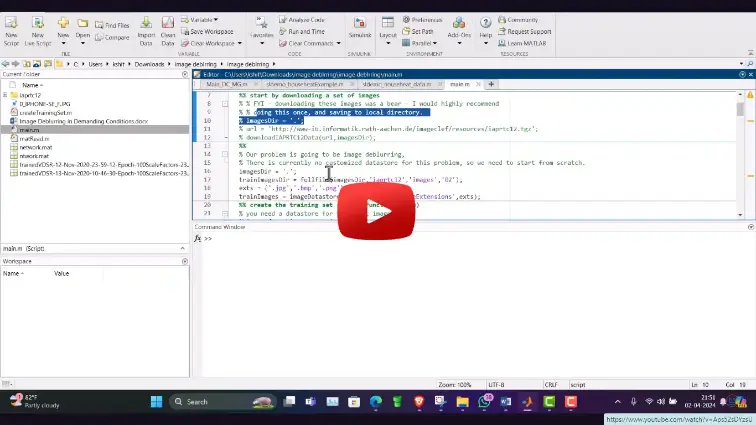Expand the iaprtc12 folder in Current Folder
Screen dimensions: 756x425
pos(5,95)
